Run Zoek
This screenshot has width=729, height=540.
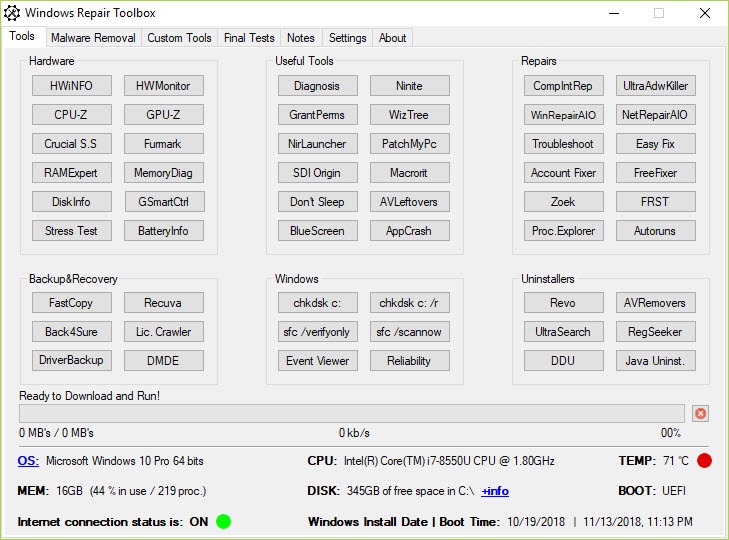563,201
